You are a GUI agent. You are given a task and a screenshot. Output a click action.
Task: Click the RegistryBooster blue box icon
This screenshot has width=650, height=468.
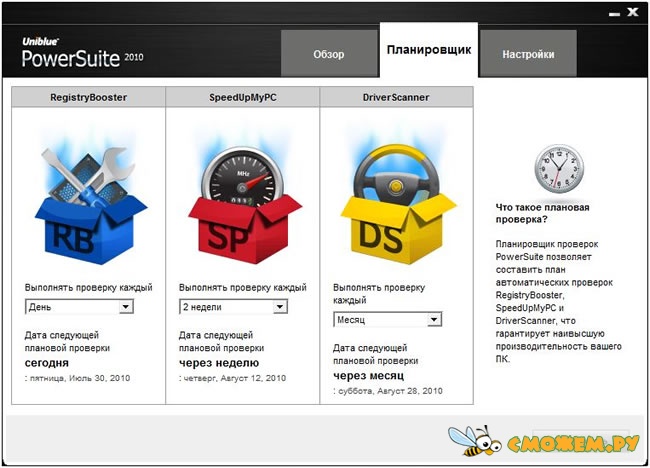coord(91,205)
